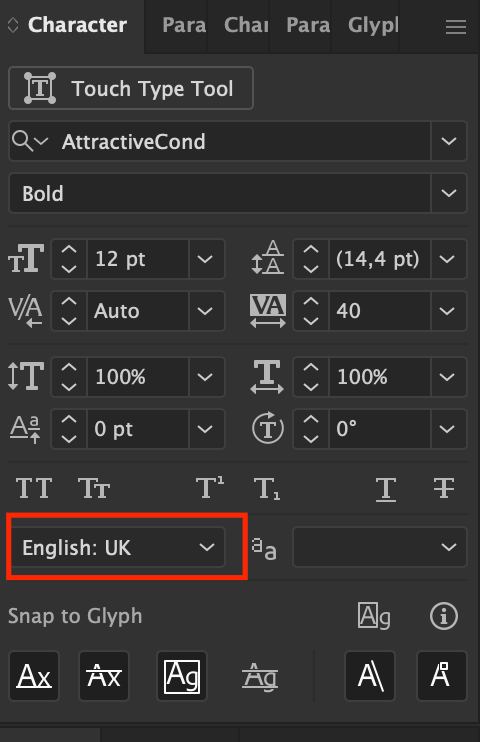Apply Strikethrough to text

pos(444,488)
